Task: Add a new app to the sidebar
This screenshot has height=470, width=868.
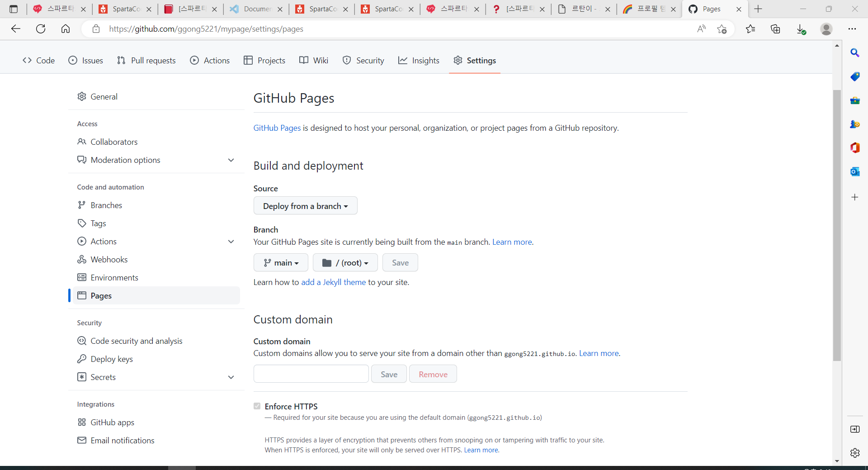Action: (x=855, y=197)
